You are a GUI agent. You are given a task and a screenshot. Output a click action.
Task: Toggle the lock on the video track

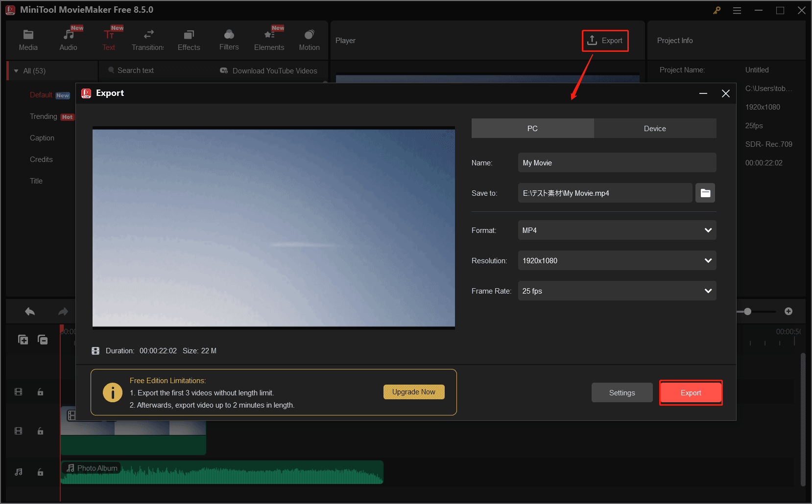click(40, 431)
